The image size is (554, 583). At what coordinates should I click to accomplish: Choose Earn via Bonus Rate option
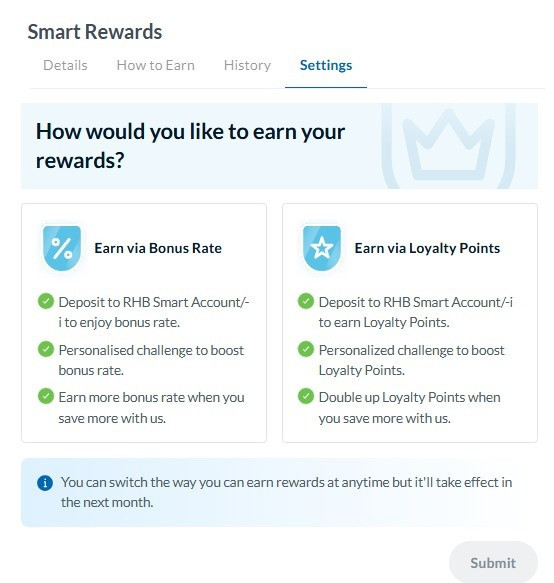144,323
